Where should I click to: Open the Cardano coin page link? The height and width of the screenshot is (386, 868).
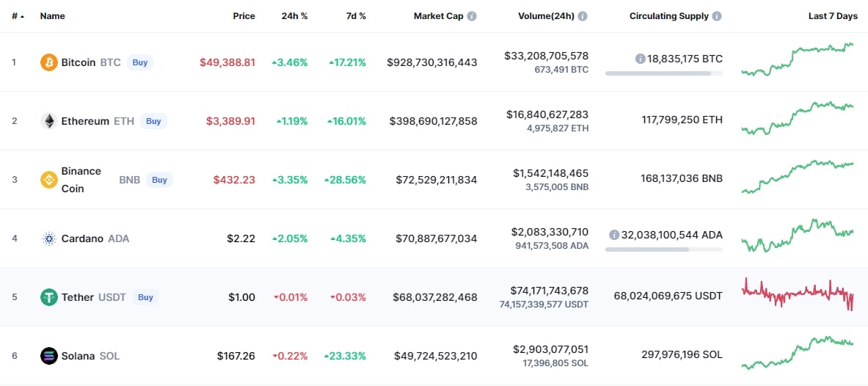click(x=82, y=238)
